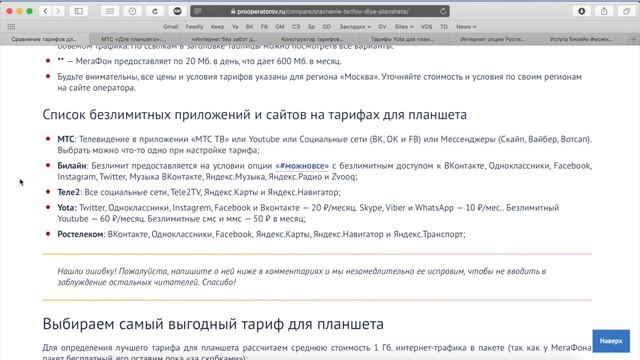The image size is (640, 360).
Task: Click the reload arrow inside the address bar
Action: (443, 11)
